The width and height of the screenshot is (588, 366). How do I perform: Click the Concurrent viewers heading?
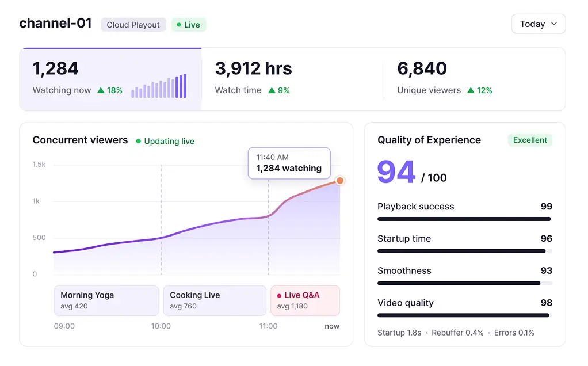click(80, 140)
